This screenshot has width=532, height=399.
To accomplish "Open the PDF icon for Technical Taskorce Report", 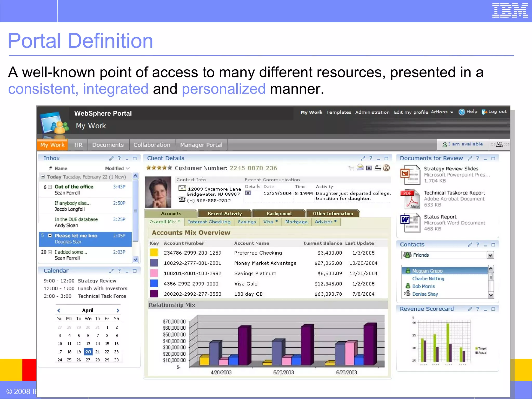I will (x=410, y=199).
